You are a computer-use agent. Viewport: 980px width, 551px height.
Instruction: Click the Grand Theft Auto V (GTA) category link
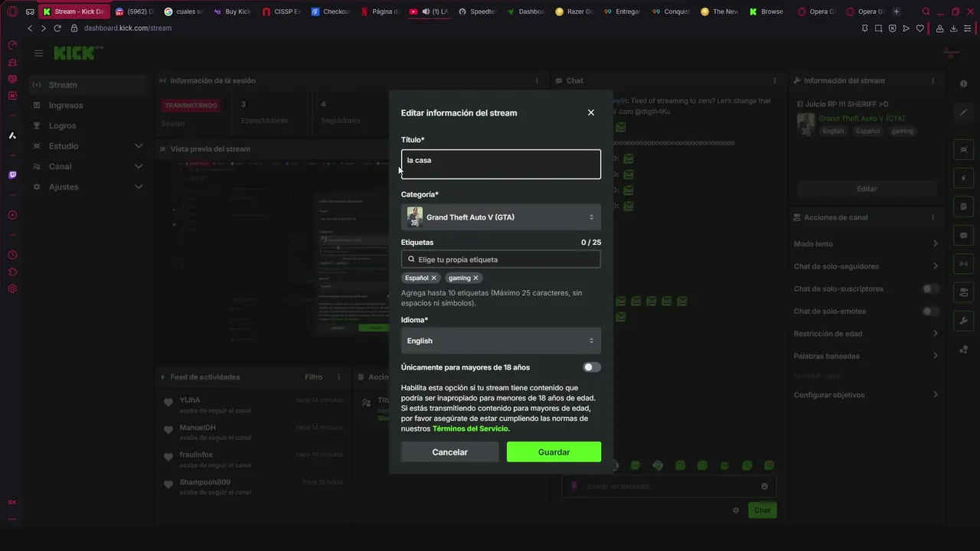pos(861,119)
